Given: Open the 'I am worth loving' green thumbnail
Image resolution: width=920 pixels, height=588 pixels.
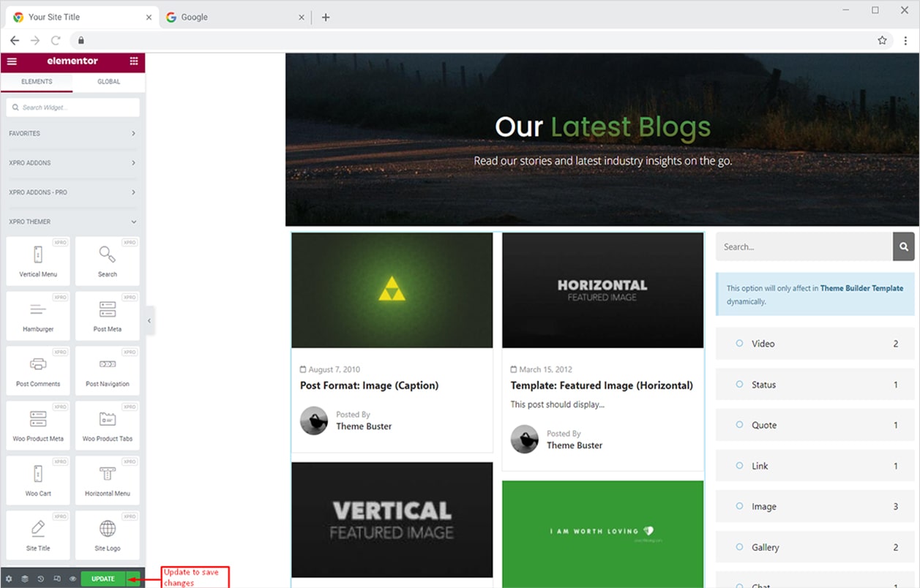Looking at the screenshot, I should (602, 534).
